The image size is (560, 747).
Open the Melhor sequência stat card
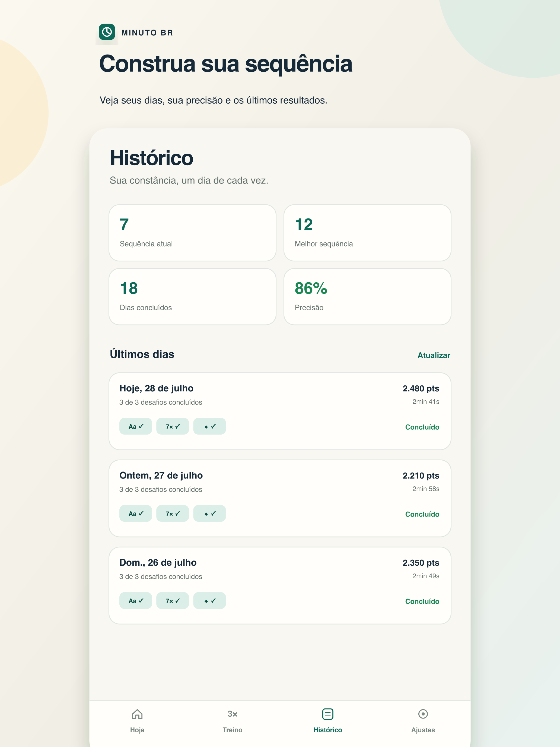pos(367,233)
